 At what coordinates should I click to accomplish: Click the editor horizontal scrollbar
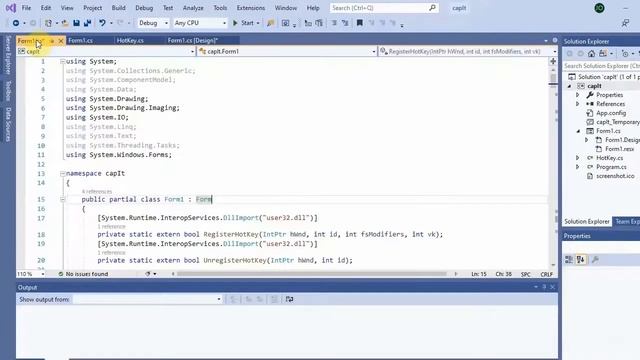pos(312,274)
